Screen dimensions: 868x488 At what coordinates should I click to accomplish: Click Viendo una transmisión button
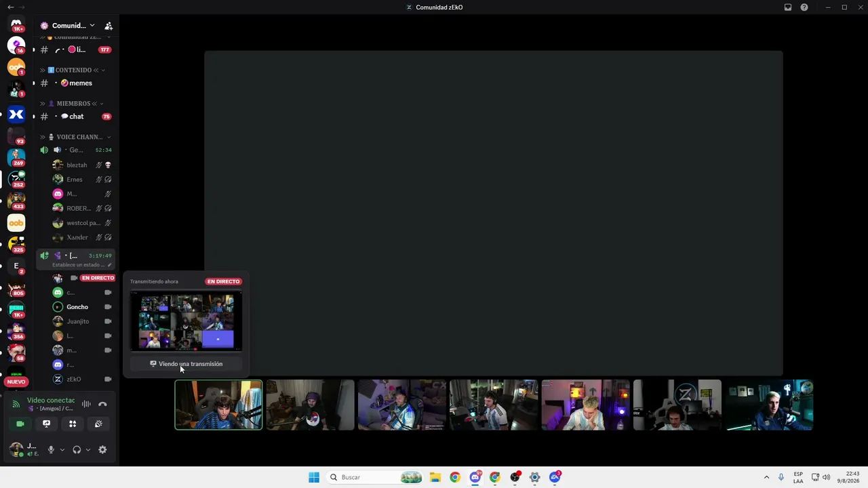click(186, 364)
